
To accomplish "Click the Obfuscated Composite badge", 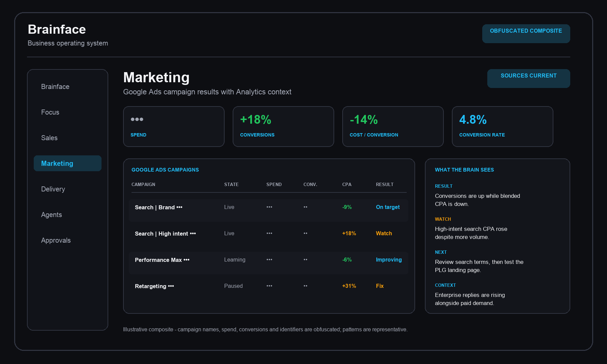I will click(526, 33).
